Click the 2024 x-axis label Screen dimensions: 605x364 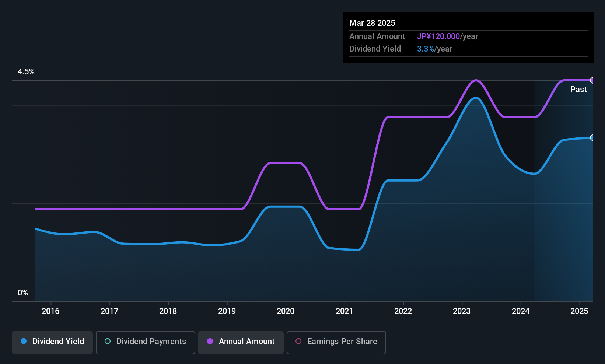(521, 311)
